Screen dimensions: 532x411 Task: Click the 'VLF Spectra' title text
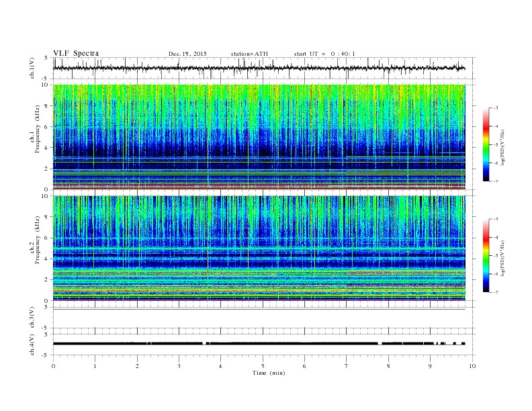[76, 53]
